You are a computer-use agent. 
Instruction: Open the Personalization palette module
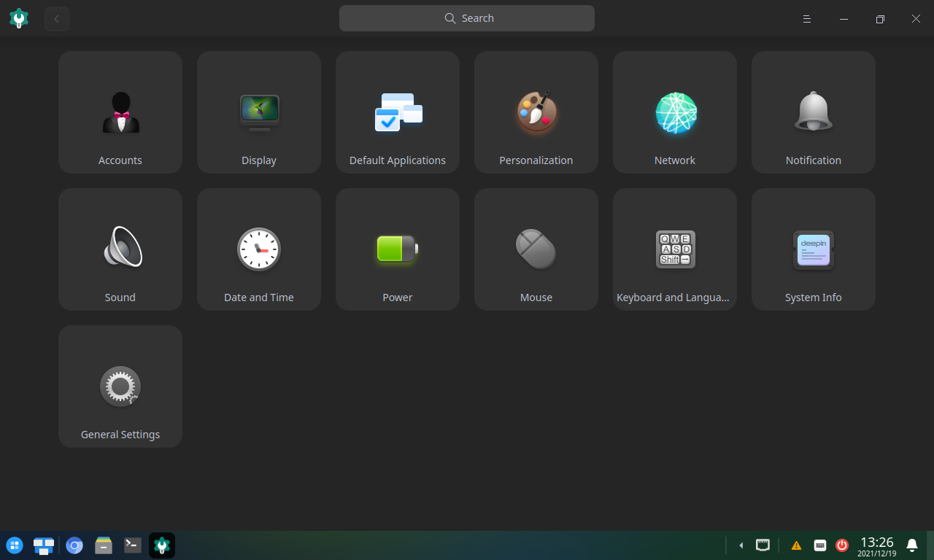pos(536,112)
